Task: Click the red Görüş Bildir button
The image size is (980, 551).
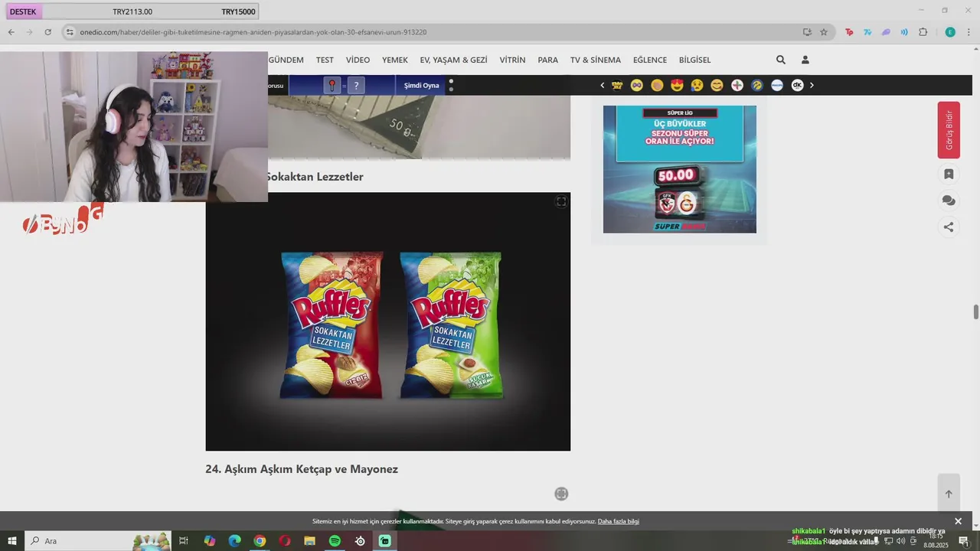Action: pyautogui.click(x=949, y=130)
